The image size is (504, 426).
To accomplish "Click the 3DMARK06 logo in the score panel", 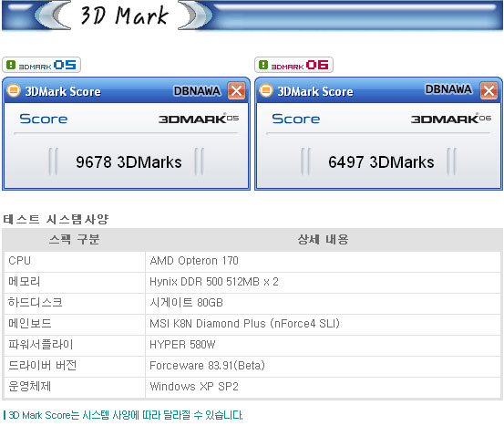I will [x=451, y=119].
